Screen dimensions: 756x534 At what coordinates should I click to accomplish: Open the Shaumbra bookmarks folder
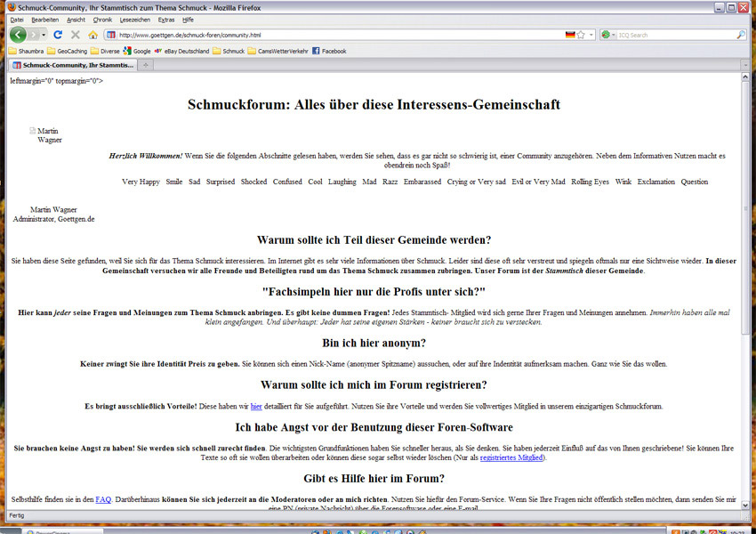pos(29,51)
